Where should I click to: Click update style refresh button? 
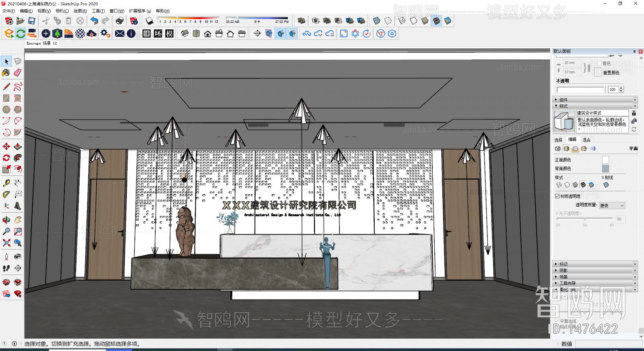[634, 129]
